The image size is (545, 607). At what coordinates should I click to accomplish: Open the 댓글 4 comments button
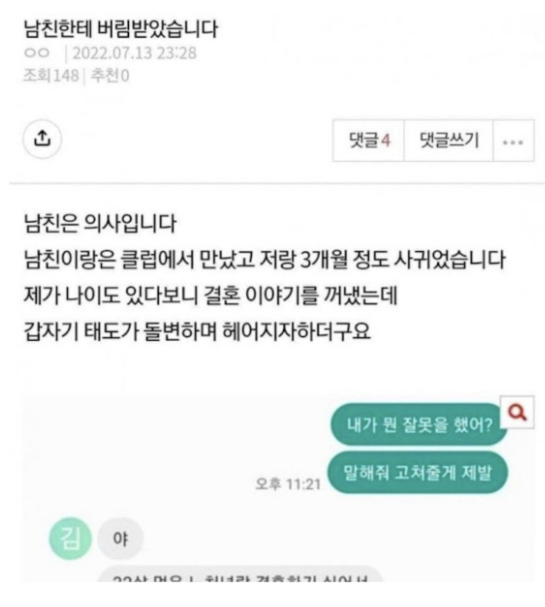pos(368,140)
